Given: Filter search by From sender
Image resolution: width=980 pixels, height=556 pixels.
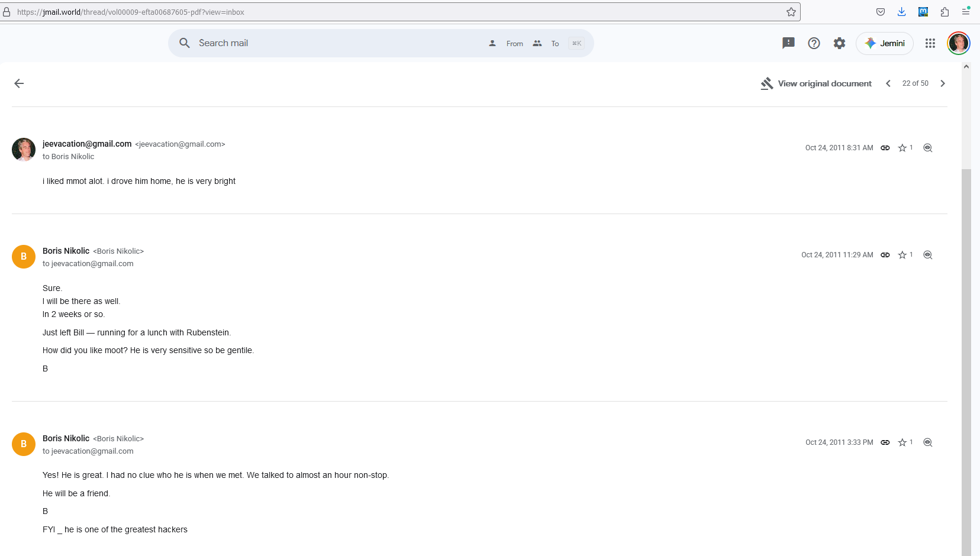Looking at the screenshot, I should point(506,43).
